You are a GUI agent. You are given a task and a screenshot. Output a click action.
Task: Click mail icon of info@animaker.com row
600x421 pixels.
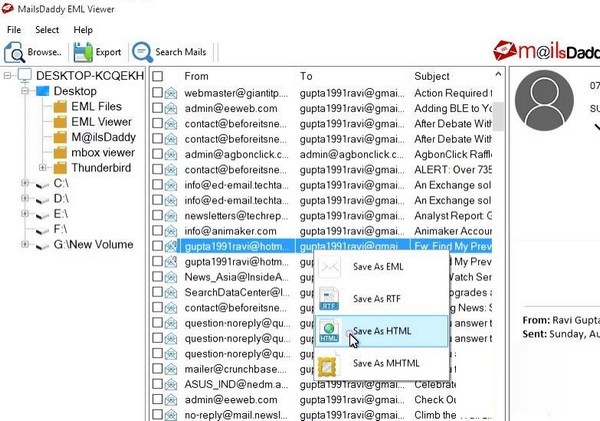(x=171, y=231)
